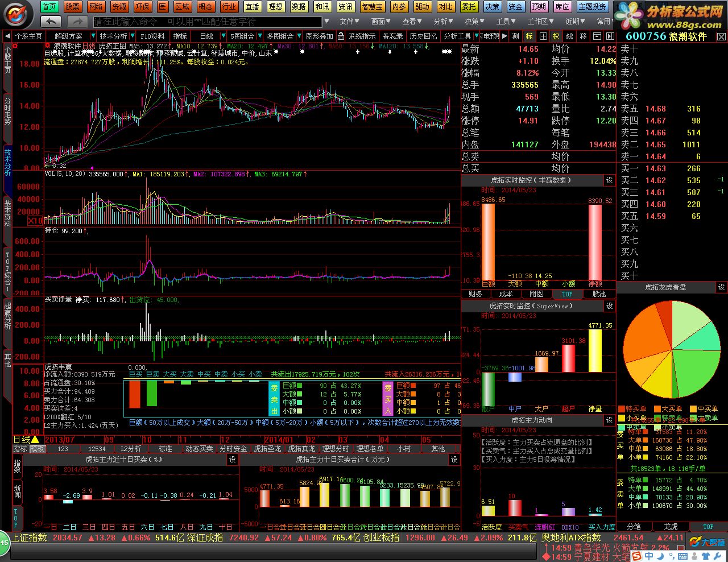The image size is (728, 562).
Task: Click the 直播 button in top bar
Action: pos(252,7)
